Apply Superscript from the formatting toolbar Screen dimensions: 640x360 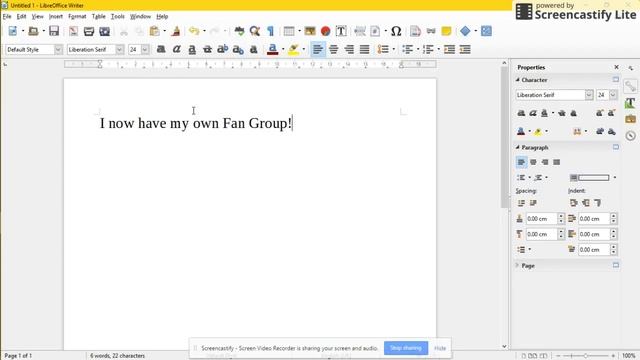point(222,49)
